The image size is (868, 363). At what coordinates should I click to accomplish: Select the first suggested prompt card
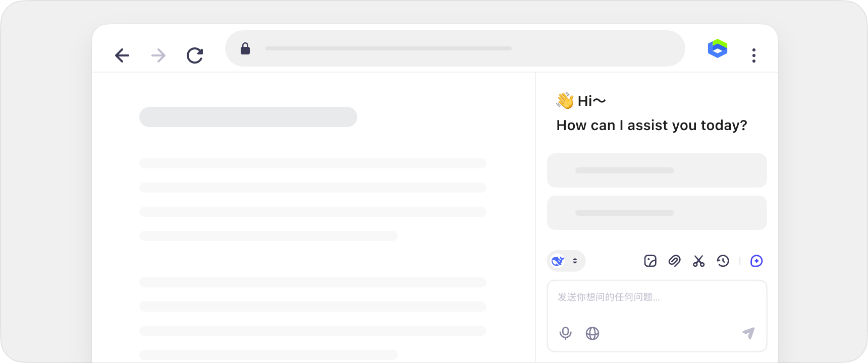(657, 170)
